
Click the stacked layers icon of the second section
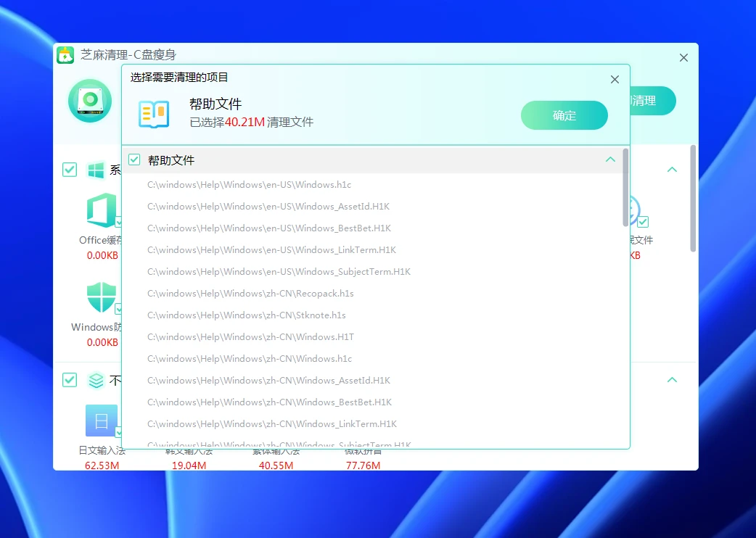pyautogui.click(x=96, y=380)
